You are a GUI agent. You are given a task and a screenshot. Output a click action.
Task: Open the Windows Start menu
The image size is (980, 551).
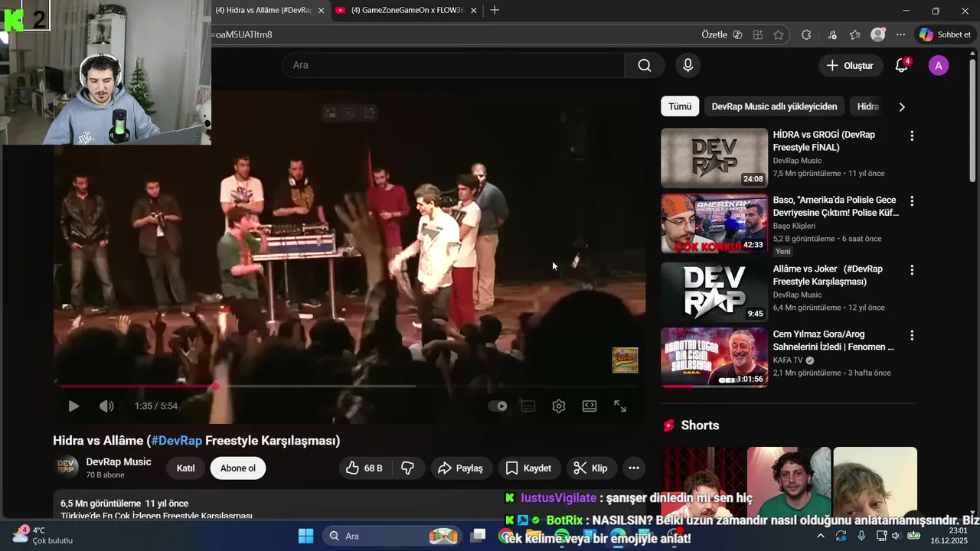305,536
